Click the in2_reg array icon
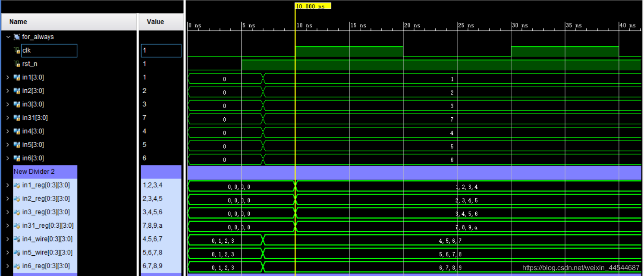The image size is (644, 276). pos(17,198)
